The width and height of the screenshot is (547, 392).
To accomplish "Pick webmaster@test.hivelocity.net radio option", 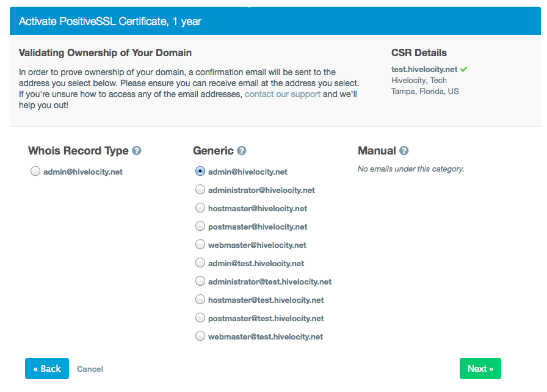I will pos(200,336).
